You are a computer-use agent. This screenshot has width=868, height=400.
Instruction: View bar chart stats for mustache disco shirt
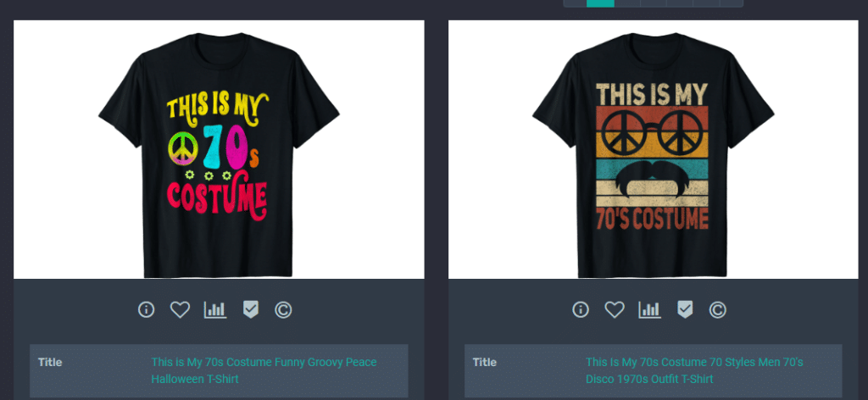coord(650,310)
